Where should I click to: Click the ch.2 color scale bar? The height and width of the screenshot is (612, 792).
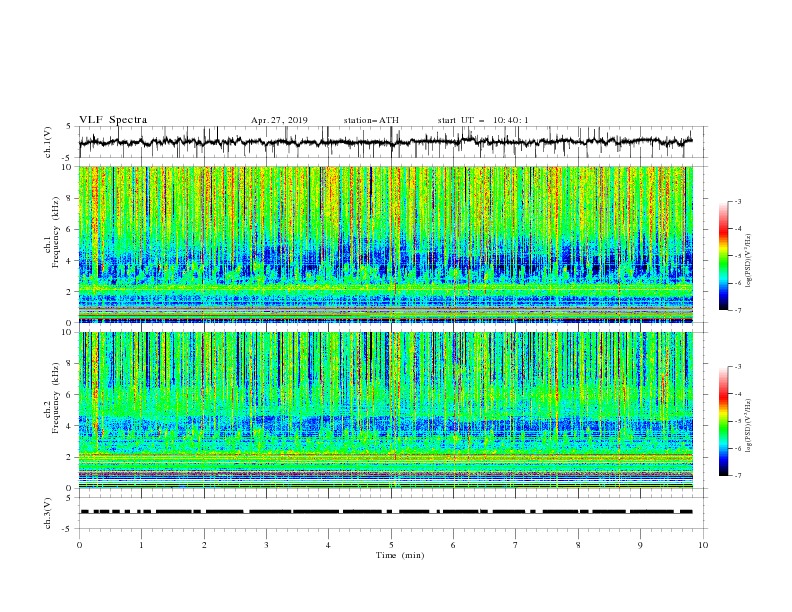pos(724,421)
